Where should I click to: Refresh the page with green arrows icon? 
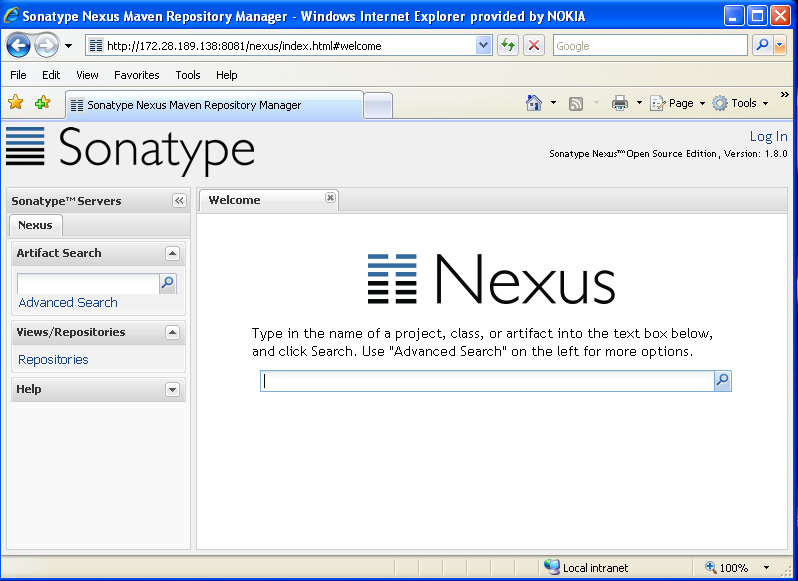[x=507, y=46]
